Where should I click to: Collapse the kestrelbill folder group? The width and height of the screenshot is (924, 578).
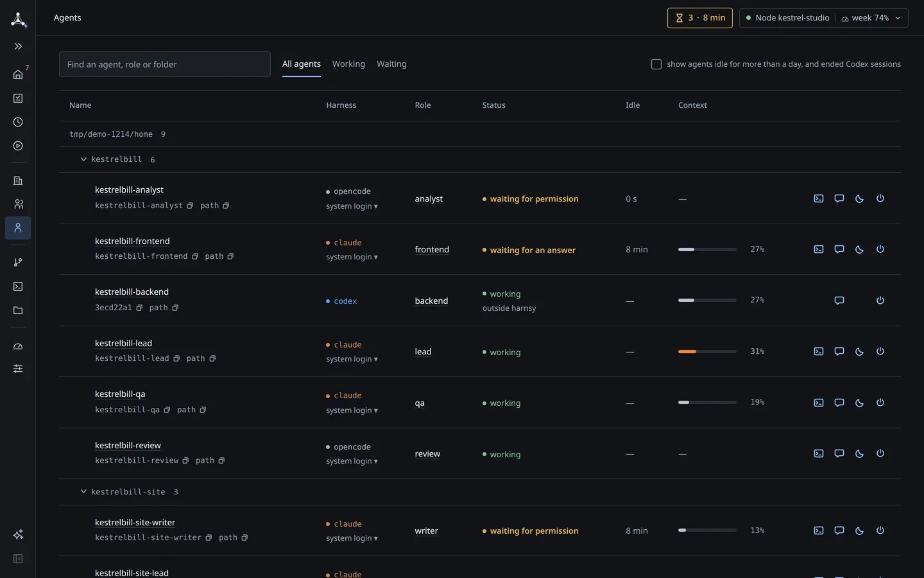pyautogui.click(x=83, y=159)
